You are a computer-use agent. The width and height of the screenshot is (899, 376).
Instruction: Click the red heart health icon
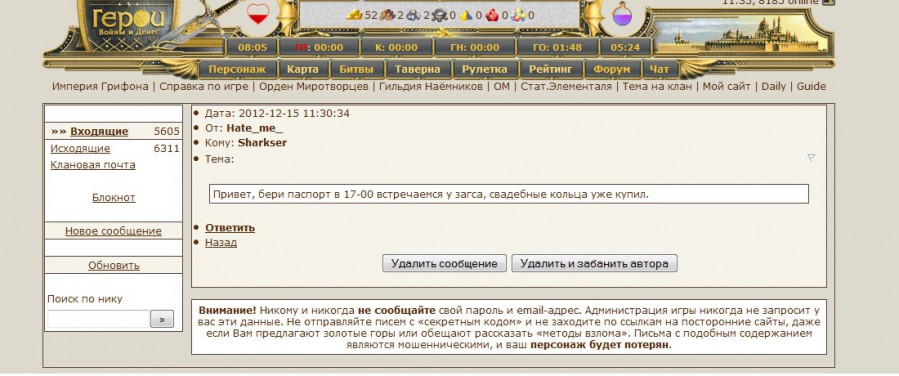point(257,13)
